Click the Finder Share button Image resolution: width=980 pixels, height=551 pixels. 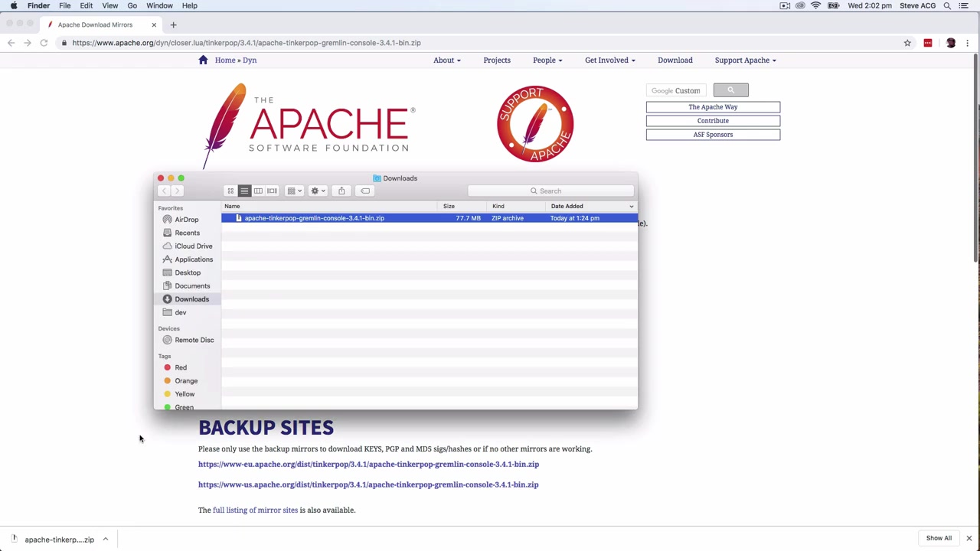tap(341, 191)
